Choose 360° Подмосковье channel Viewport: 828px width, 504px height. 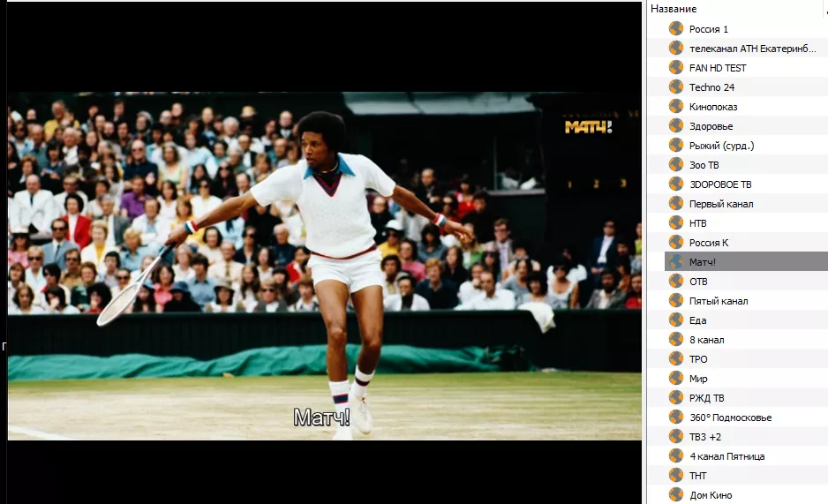pyautogui.click(x=730, y=417)
